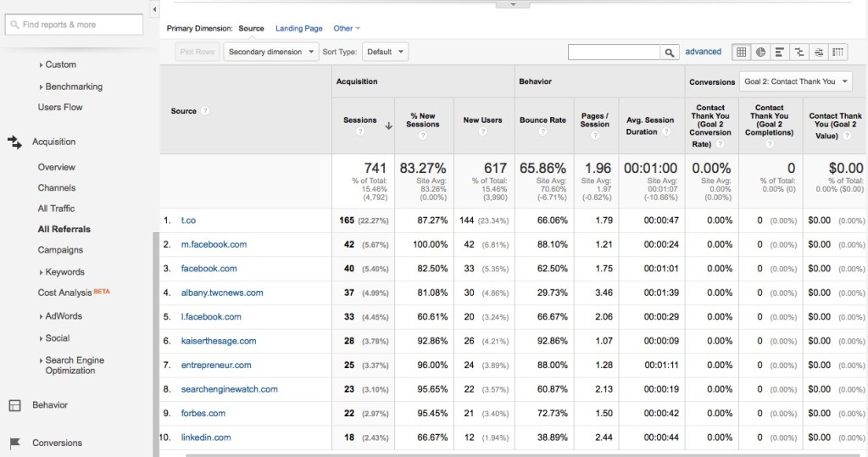
Task: Open the albany.twcnews.com source link
Action: [222, 293]
